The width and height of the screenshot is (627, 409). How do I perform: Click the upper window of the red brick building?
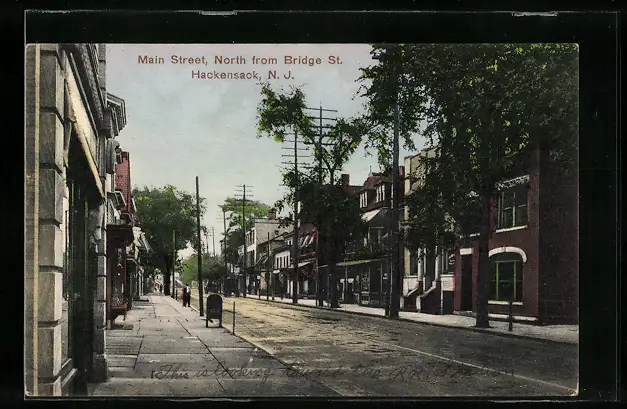pos(512,206)
